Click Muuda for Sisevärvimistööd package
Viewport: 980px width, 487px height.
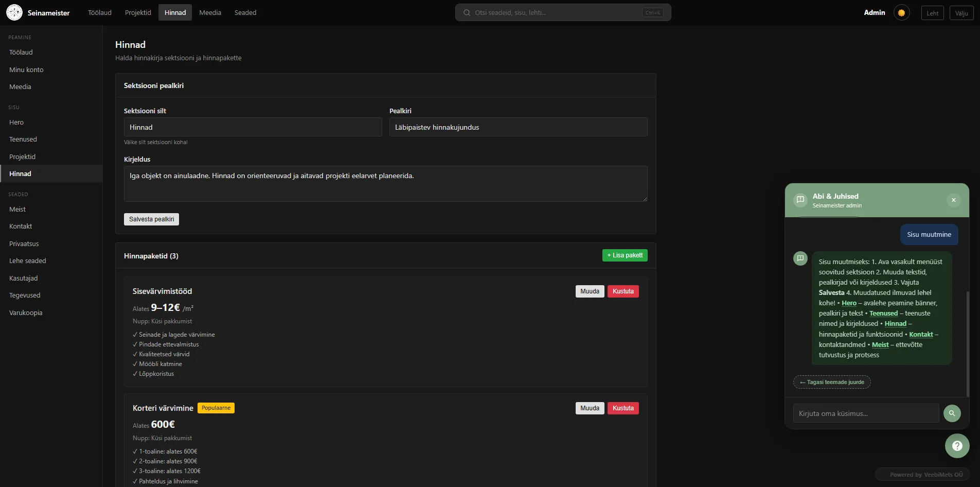coord(590,291)
